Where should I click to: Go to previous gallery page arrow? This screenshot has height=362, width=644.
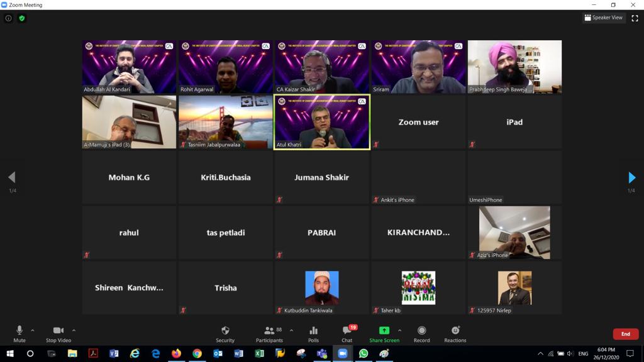[12, 177]
